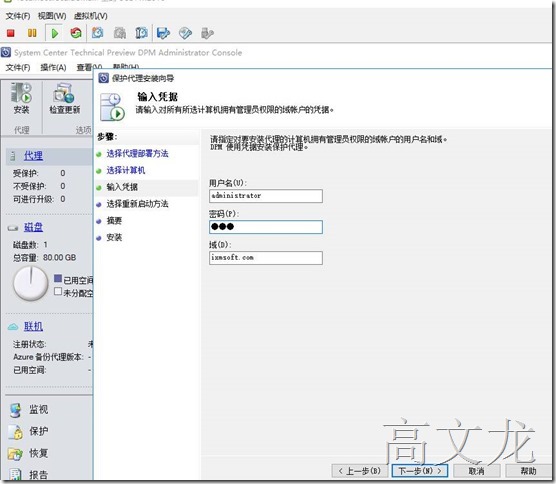Click the 受保护 count row
Viewport: 556px width, 484px height.
(x=39, y=173)
